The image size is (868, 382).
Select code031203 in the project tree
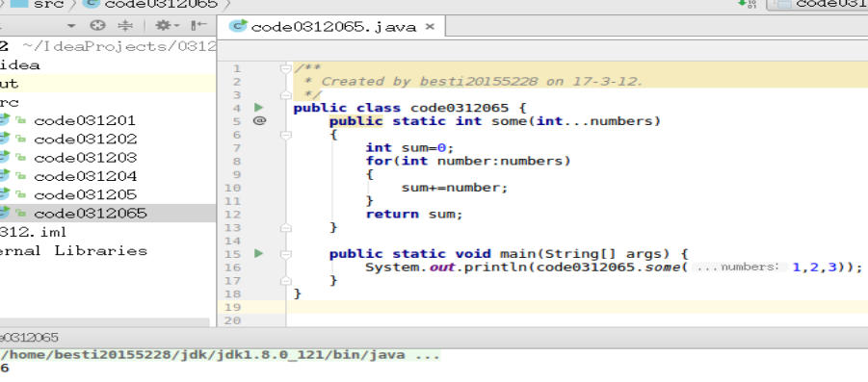(x=85, y=158)
